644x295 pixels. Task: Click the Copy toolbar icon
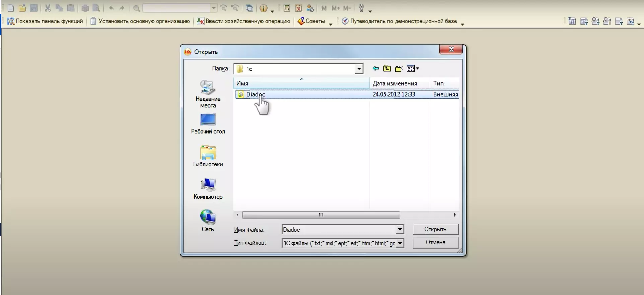tap(59, 8)
